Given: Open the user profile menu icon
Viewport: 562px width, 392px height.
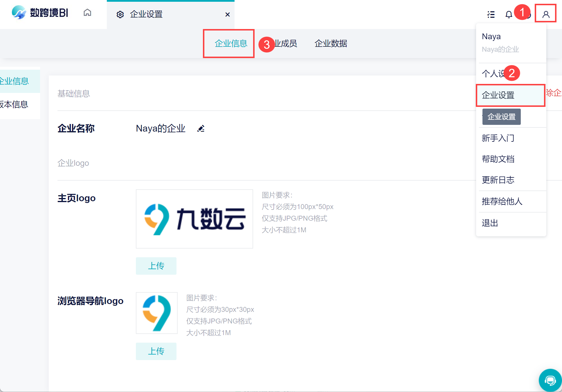Looking at the screenshot, I should pyautogui.click(x=546, y=14).
